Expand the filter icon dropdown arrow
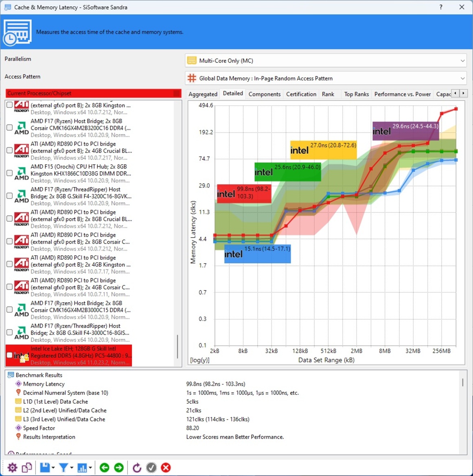473x476 pixels. coord(72,468)
